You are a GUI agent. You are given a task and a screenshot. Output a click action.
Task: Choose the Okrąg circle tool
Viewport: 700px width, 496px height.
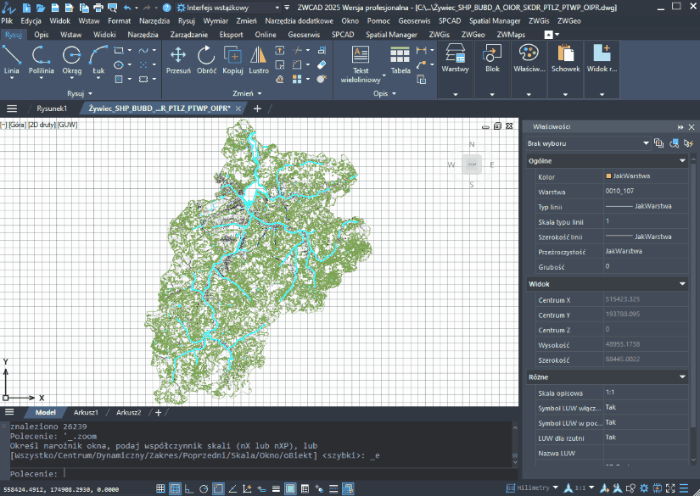pyautogui.click(x=72, y=58)
